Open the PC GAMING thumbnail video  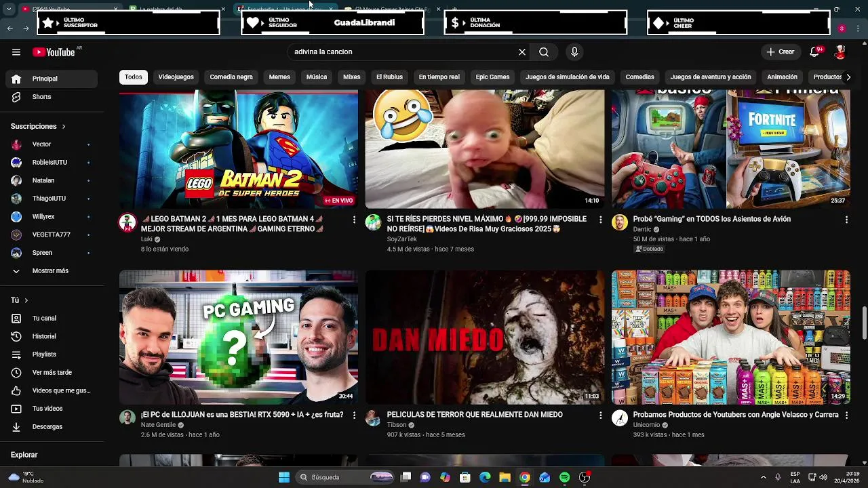[x=239, y=338]
